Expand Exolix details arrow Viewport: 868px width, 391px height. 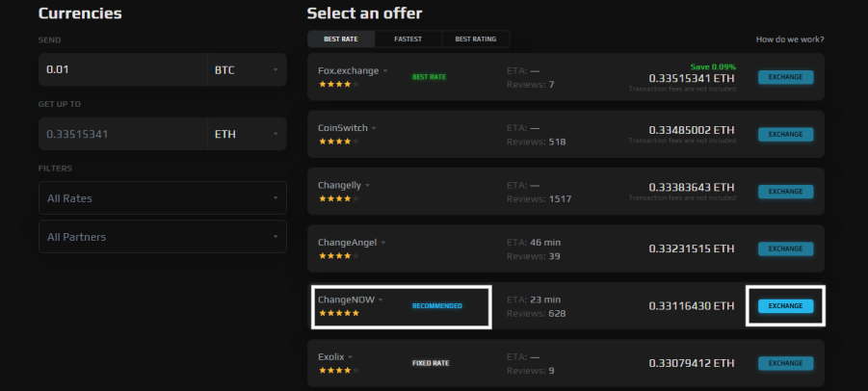tap(351, 357)
